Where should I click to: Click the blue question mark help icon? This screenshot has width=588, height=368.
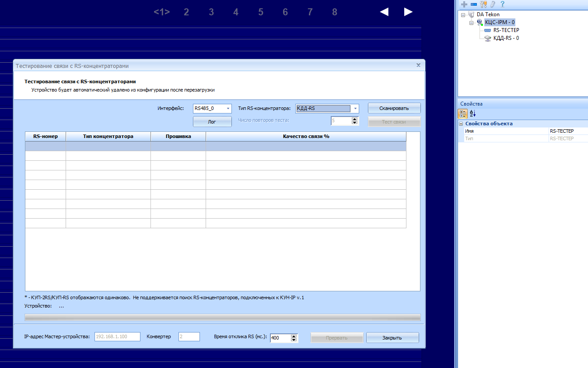coord(503,4)
